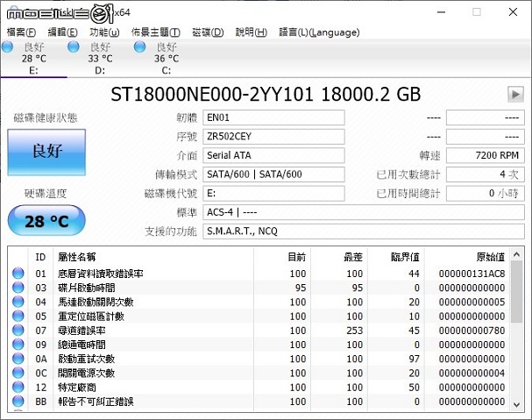The image size is (532, 420).
Task: Select the 報告不可糾正錯誤 row
Action: pyautogui.click(x=259, y=402)
